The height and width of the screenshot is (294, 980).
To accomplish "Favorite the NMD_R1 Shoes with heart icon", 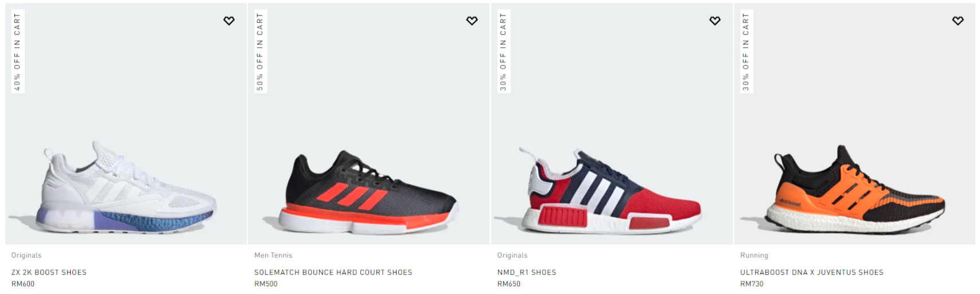I will point(715,21).
